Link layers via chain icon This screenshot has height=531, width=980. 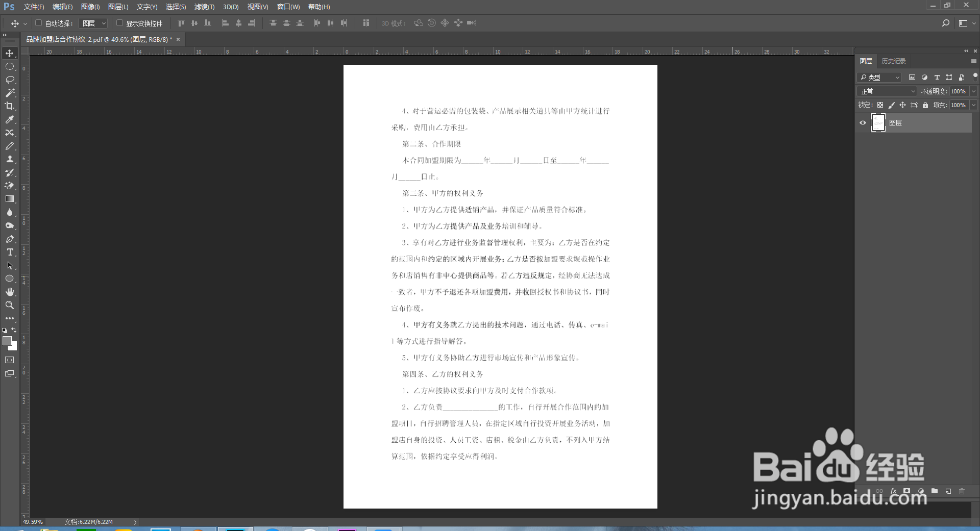879,491
